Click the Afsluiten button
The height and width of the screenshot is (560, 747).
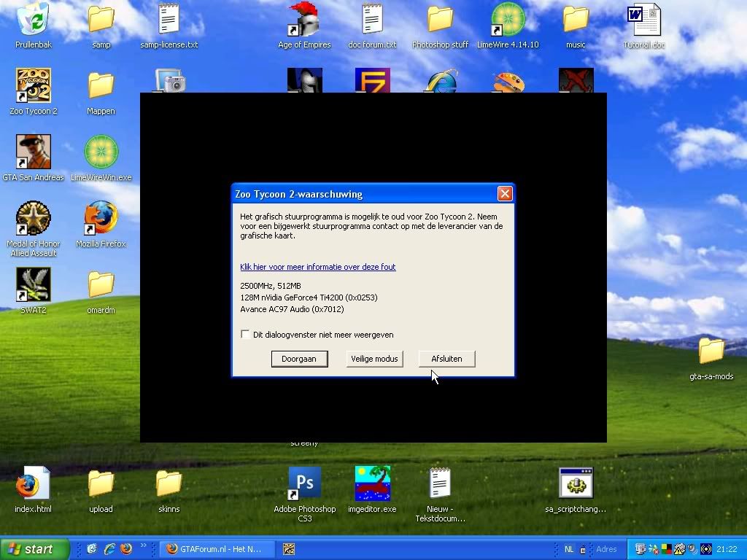coord(447,359)
